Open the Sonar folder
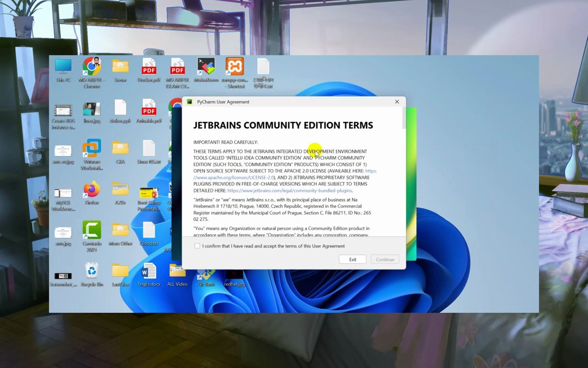 pos(120,70)
